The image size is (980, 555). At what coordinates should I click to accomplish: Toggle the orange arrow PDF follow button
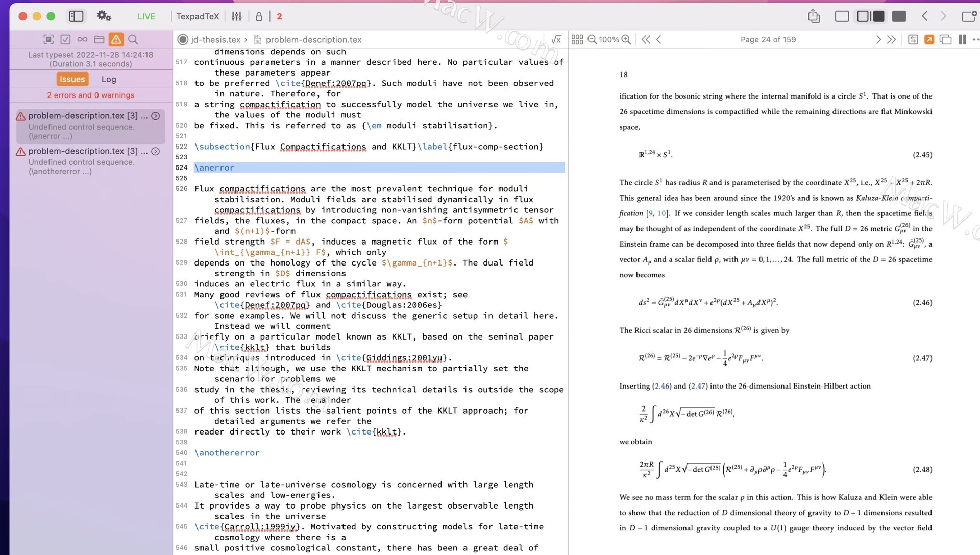929,39
